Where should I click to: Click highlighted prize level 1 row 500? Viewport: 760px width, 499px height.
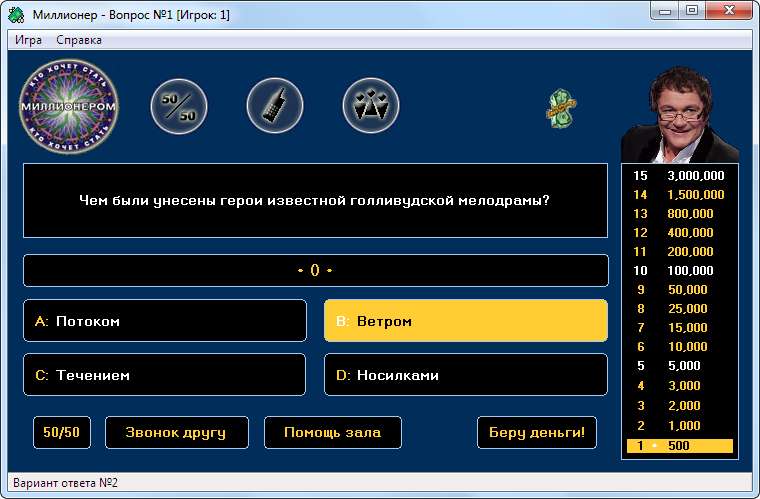[x=680, y=446]
